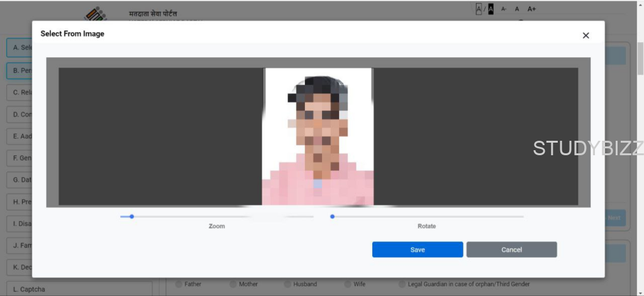
Task: Reset font size with normal A icon
Action: click(517, 9)
